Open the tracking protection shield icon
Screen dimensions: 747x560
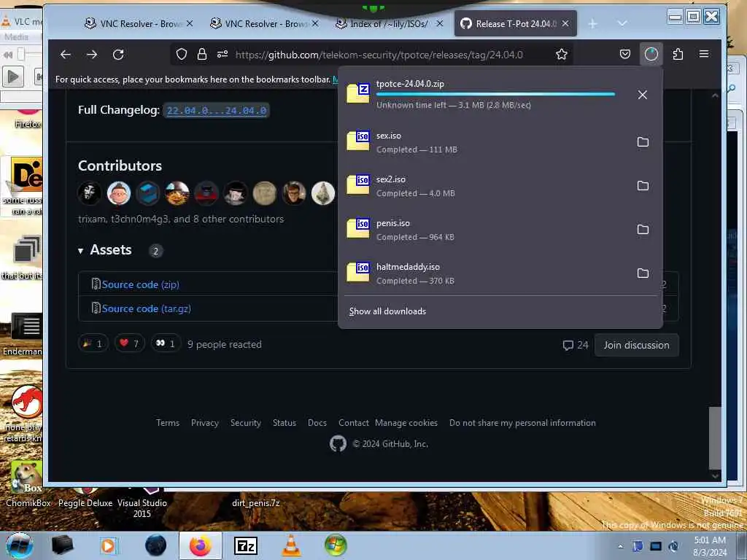(182, 54)
